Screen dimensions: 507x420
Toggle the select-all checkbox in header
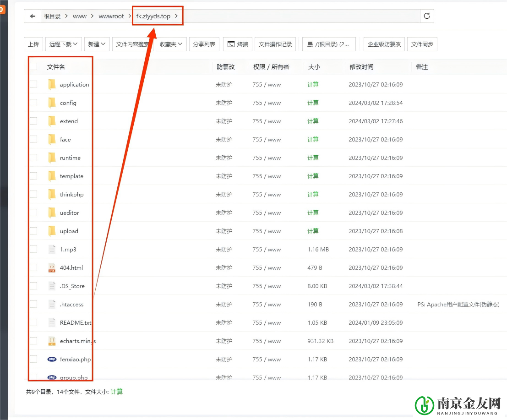(33, 66)
